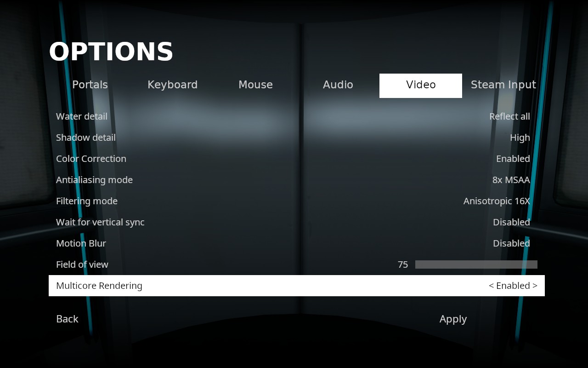Open the Keyboard settings tab

click(x=172, y=85)
